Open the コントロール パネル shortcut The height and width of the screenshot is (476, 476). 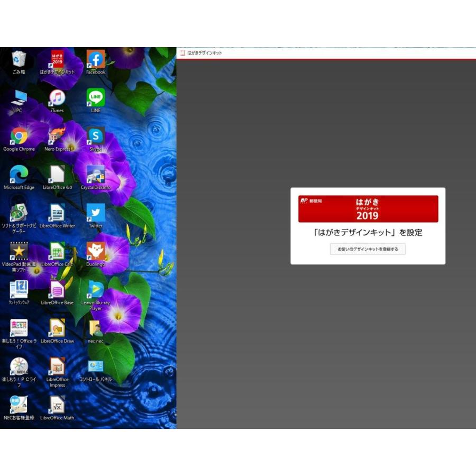point(96,367)
